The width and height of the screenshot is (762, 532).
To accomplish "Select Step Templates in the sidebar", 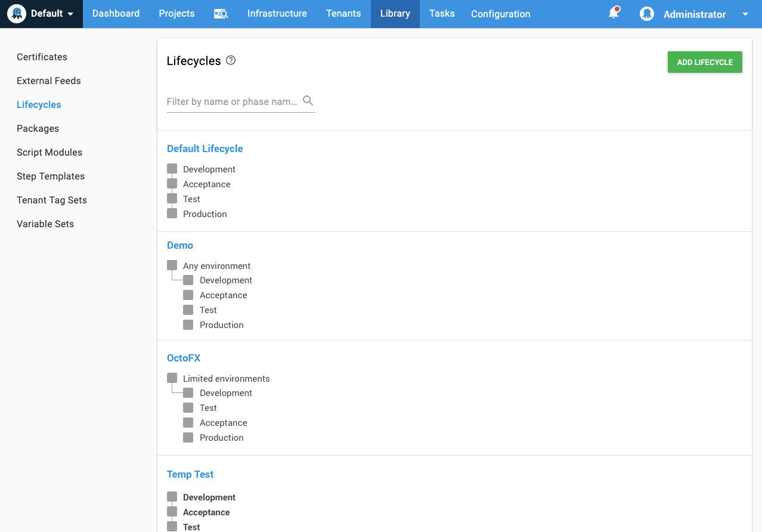I will point(51,176).
